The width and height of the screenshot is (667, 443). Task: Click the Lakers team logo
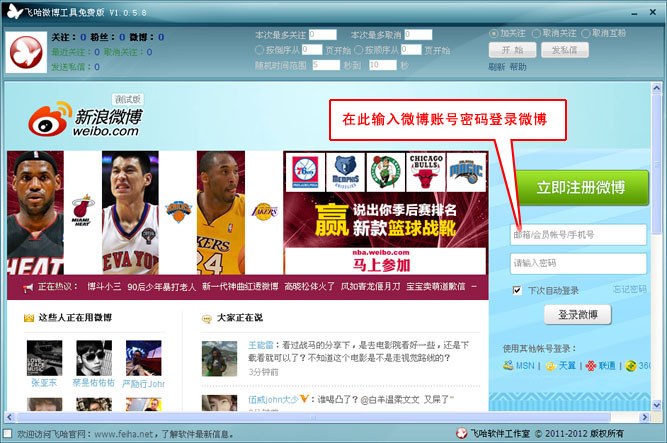(265, 211)
